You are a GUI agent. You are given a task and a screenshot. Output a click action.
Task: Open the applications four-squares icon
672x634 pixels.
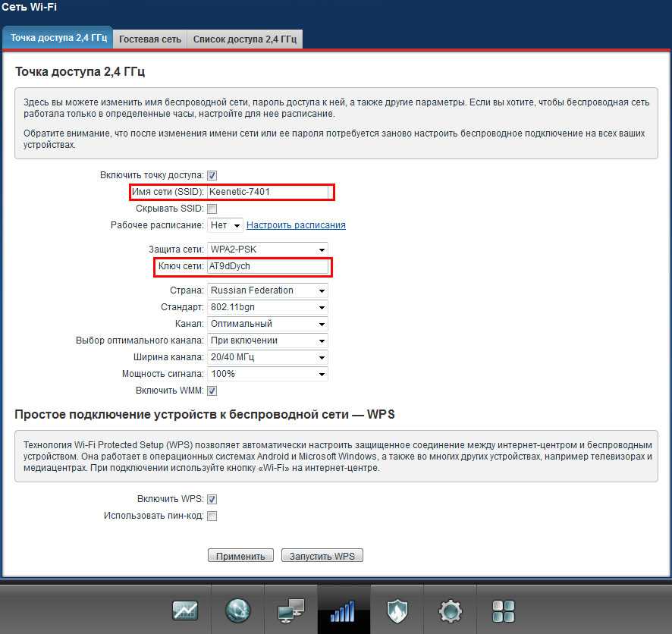pos(503,610)
